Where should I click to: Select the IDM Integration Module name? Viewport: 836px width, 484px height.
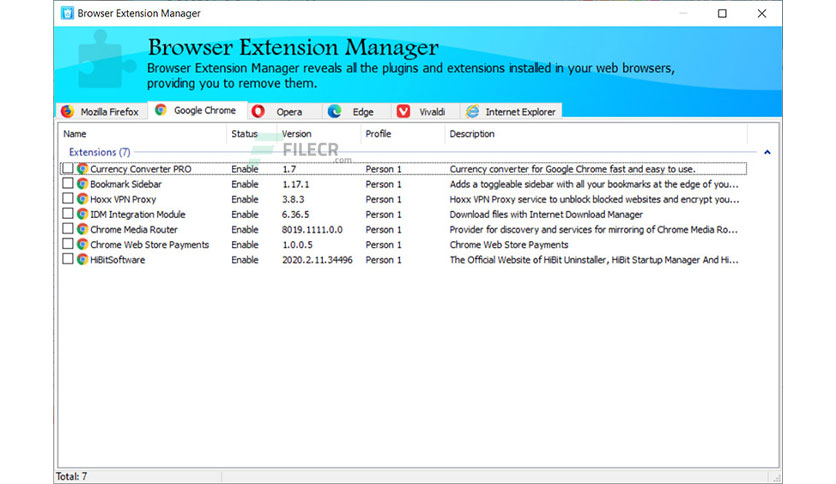click(138, 214)
